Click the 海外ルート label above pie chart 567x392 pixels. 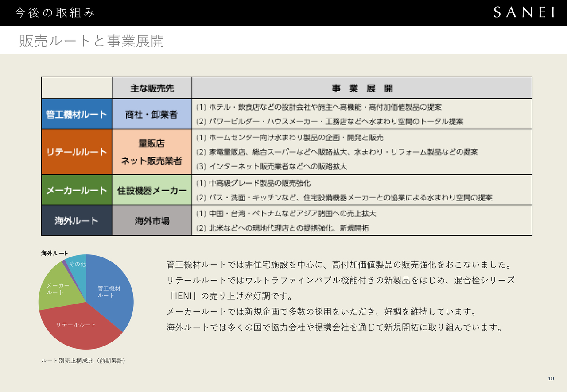[x=54, y=253]
